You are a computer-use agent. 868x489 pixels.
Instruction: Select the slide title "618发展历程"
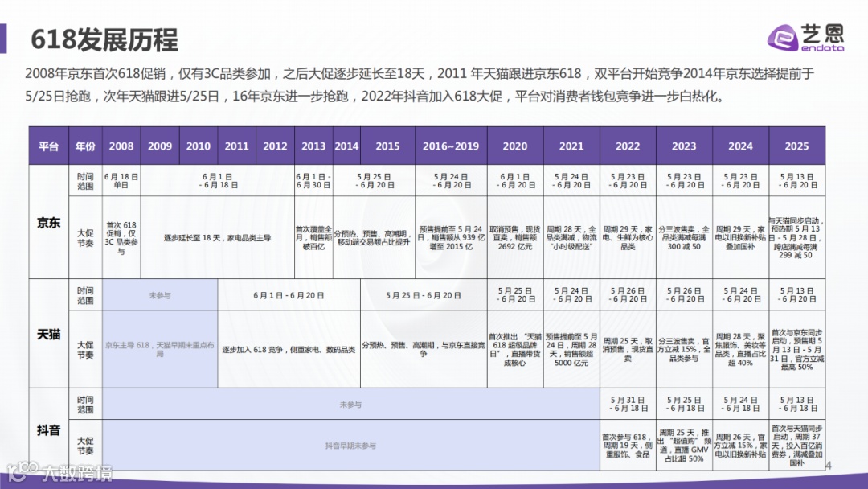point(104,39)
